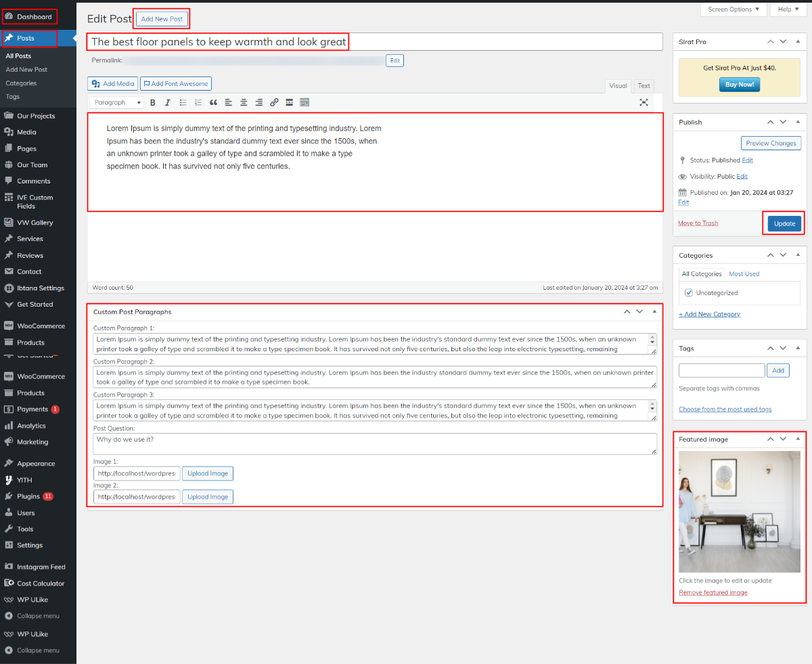Click the Move to Trash link
The width and height of the screenshot is (812, 664).
[698, 223]
